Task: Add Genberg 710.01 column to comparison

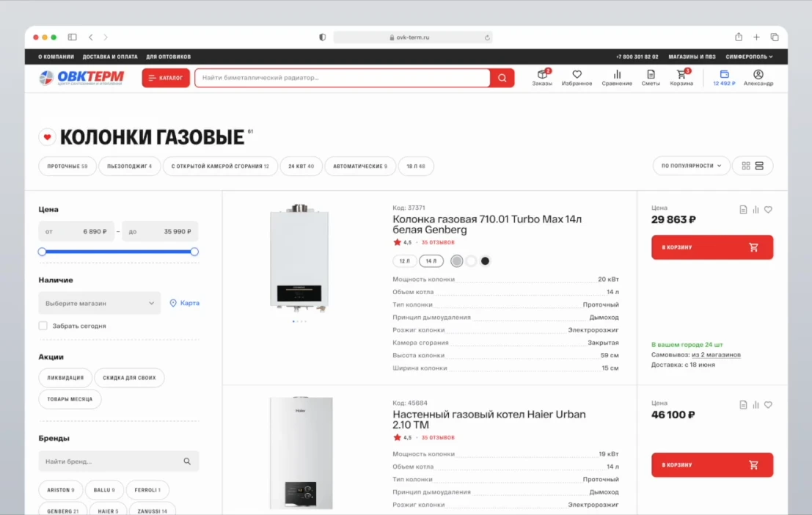Action: [756, 209]
